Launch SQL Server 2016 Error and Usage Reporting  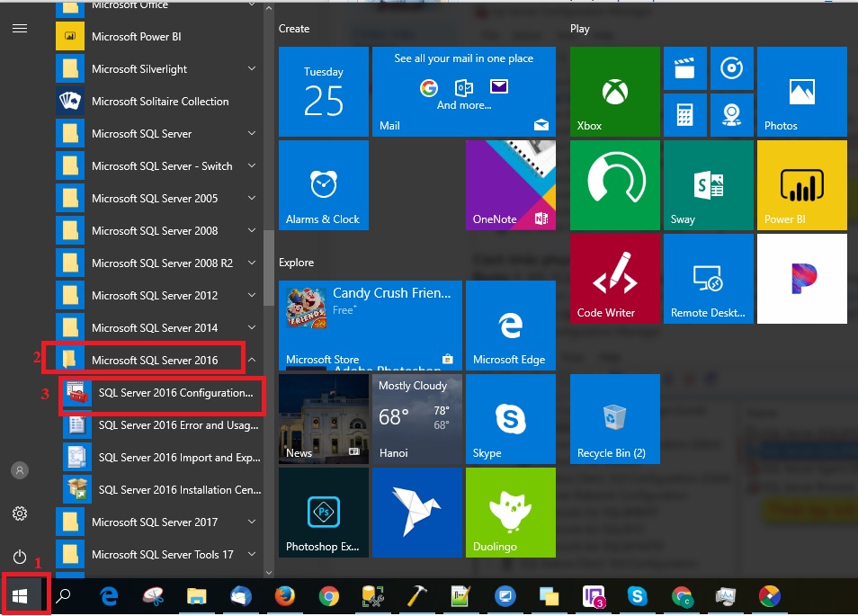pyautogui.click(x=162, y=425)
